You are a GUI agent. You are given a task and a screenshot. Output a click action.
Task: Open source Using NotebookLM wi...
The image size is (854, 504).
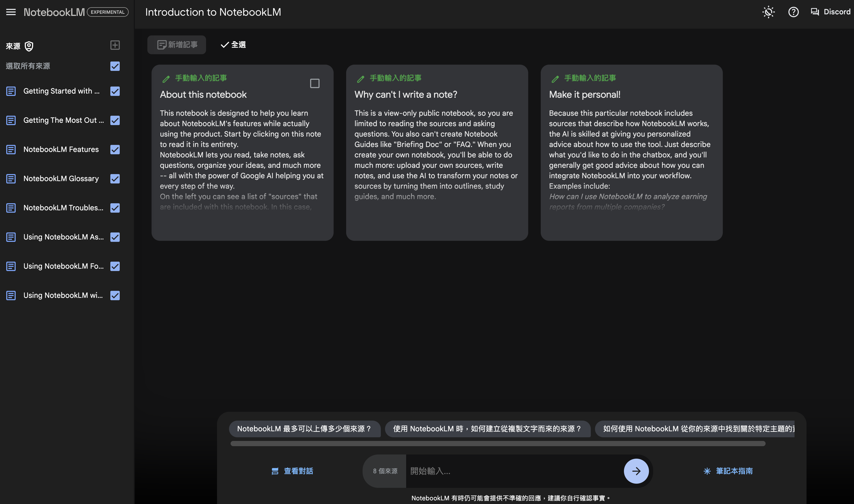(x=63, y=296)
